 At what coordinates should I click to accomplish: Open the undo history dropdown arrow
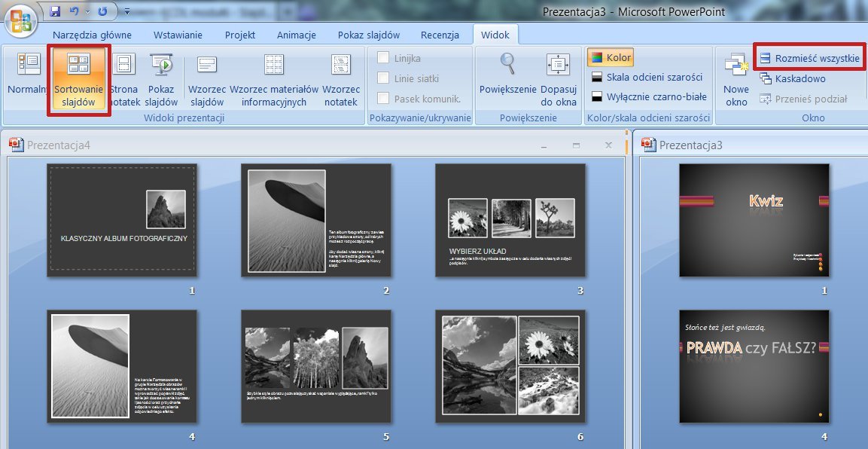[x=87, y=11]
